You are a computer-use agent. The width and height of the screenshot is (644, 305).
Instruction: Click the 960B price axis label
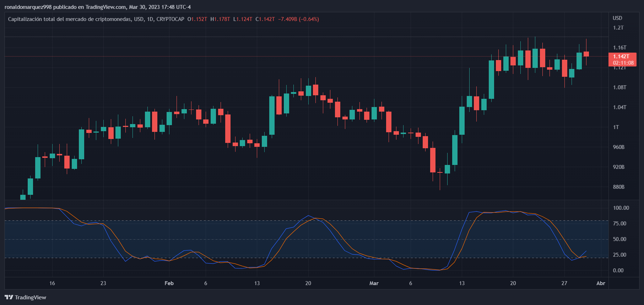click(x=618, y=147)
